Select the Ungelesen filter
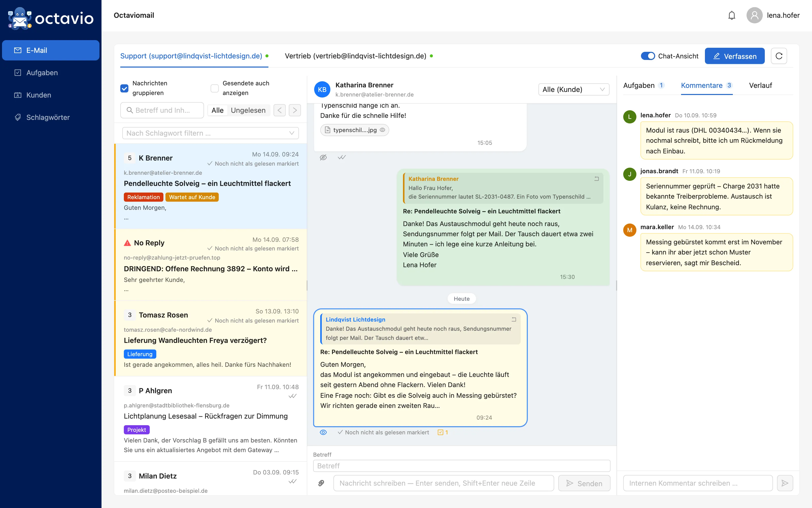The width and height of the screenshot is (812, 508). 248,110
